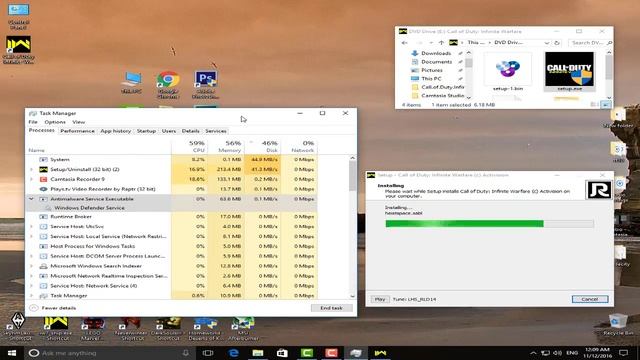Open Task View from the taskbar
Viewport: 640px width, 360px height.
(208, 353)
